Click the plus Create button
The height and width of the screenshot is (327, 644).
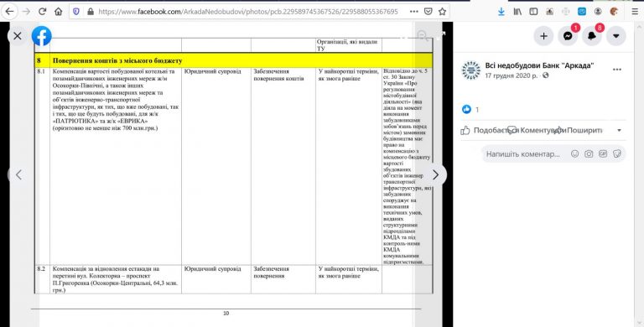543,36
